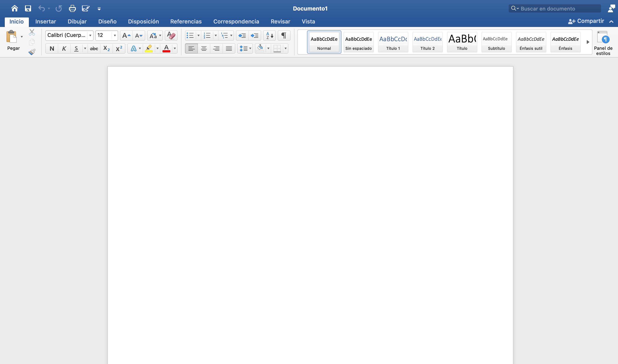618x364 pixels.
Task: Click the Save disk icon
Action: [x=28, y=9]
